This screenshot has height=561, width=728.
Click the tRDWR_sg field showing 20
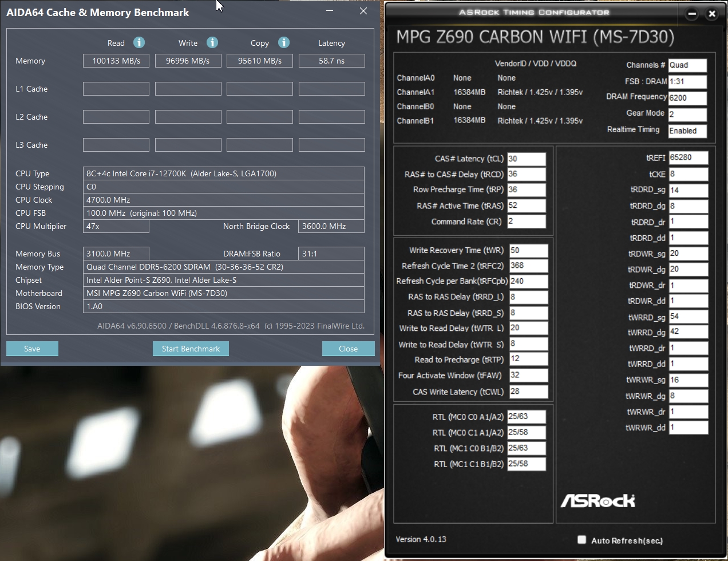click(689, 254)
